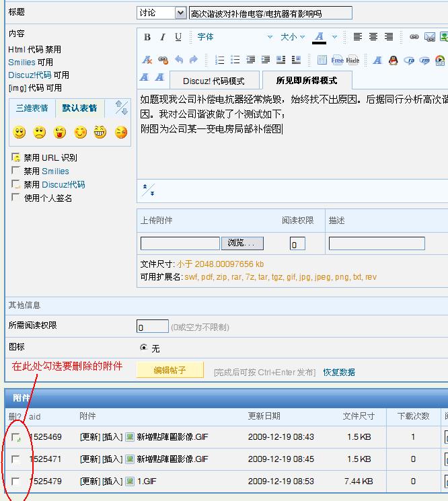Pick text color with underlined A swatch

click(x=319, y=38)
